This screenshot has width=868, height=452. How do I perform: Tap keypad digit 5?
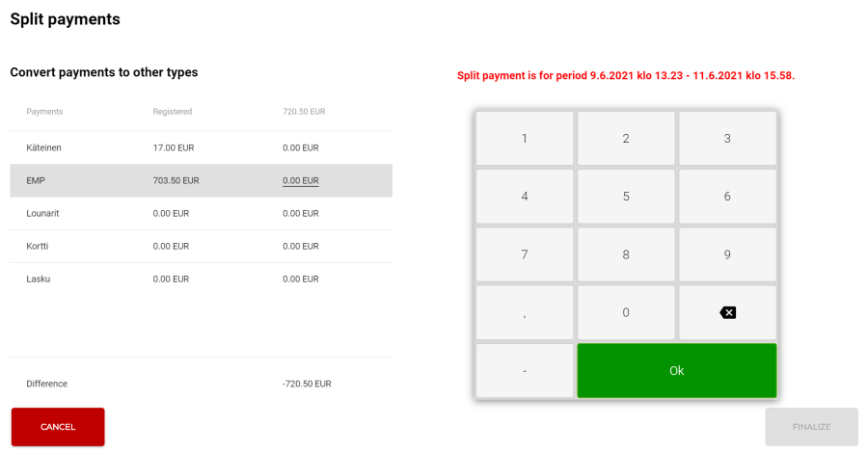coord(626,197)
